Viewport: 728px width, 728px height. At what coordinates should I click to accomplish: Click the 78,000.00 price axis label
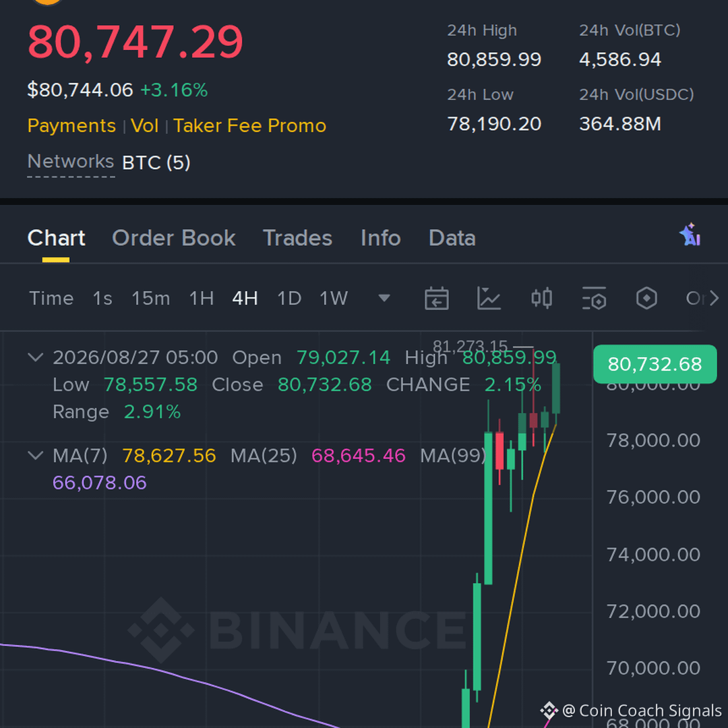coord(653,441)
